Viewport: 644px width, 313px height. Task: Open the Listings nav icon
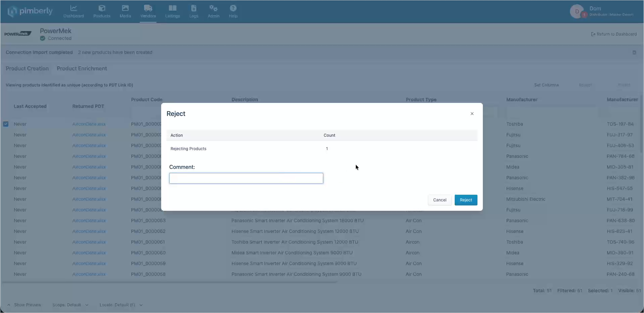click(173, 8)
